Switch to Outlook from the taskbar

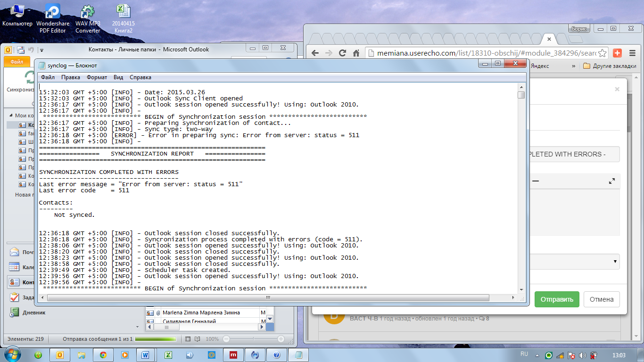pyautogui.click(x=60, y=355)
